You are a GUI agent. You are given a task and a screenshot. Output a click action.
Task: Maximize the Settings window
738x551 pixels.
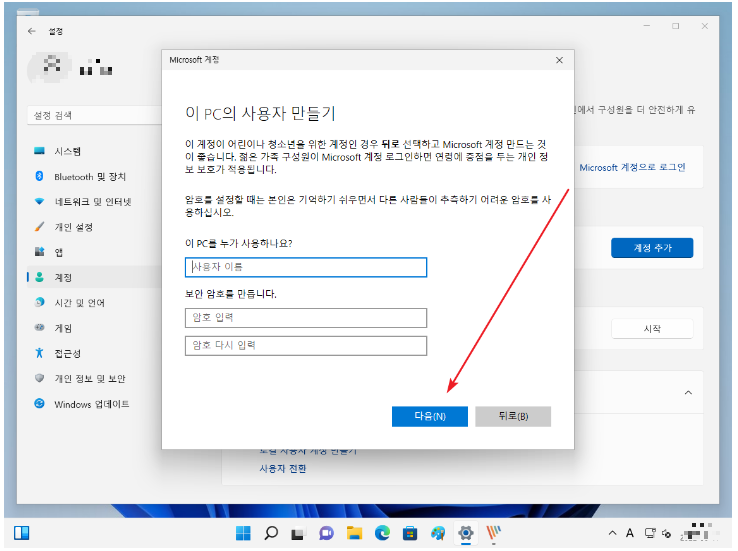point(675,26)
